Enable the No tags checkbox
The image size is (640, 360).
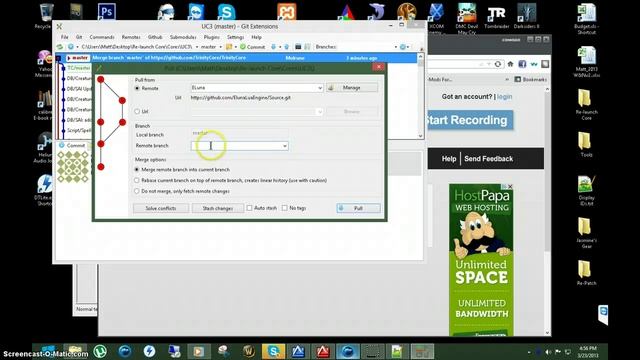click(x=284, y=208)
